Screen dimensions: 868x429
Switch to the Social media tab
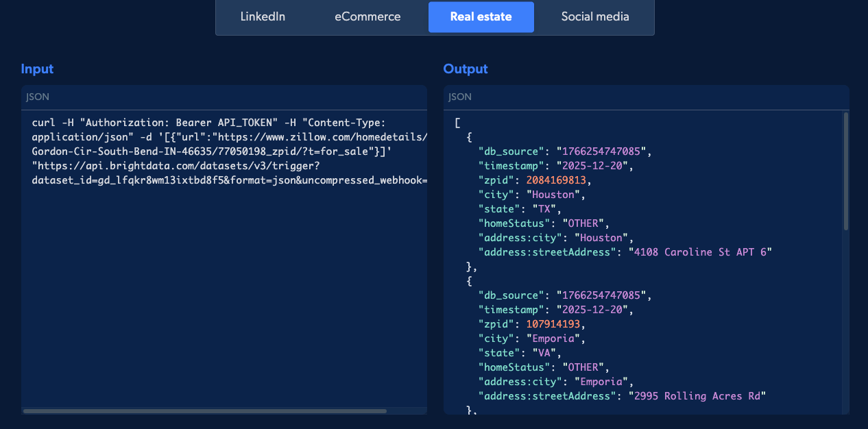595,16
